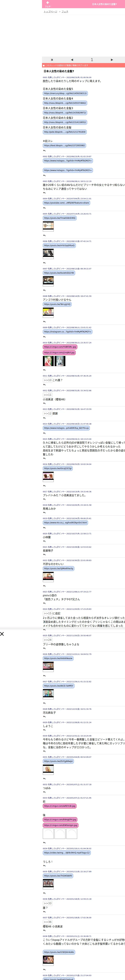Image resolution: width=125 pixels, height=980 pixels.
Task: Open imgur j1mJ8Ul.jpg link
Action: pos(59,353)
